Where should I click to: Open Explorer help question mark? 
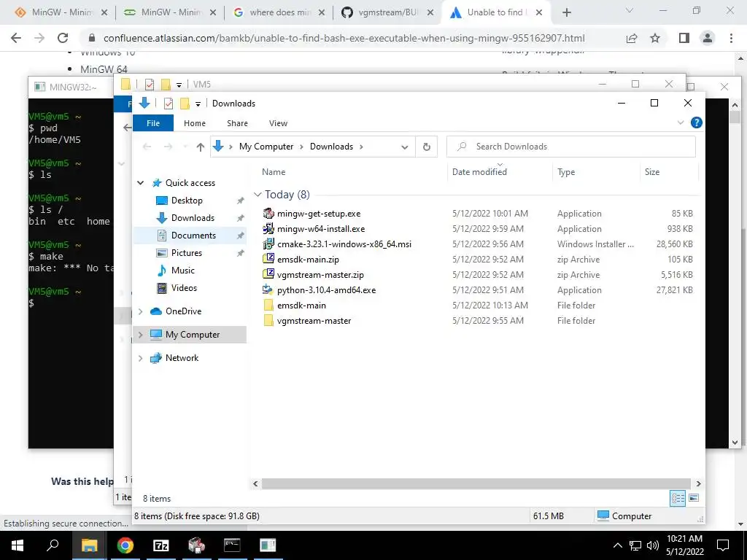(696, 122)
